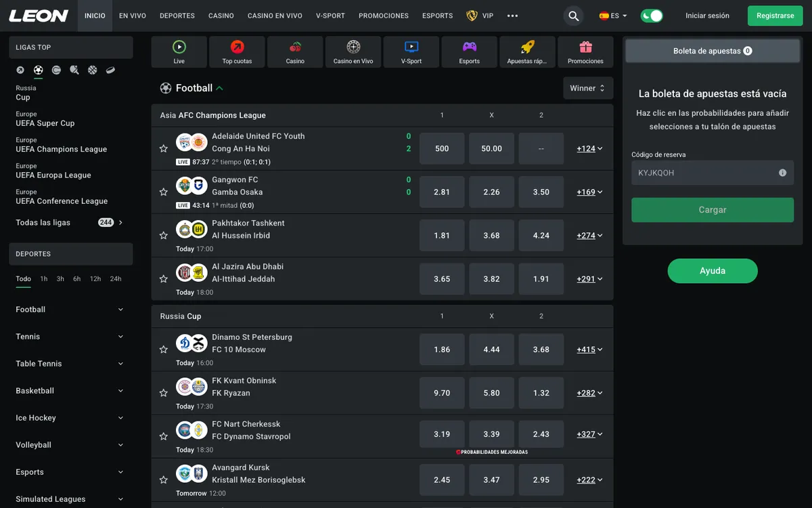The height and width of the screenshot is (508, 812).
Task: Open the ES language dropdown
Action: point(613,16)
